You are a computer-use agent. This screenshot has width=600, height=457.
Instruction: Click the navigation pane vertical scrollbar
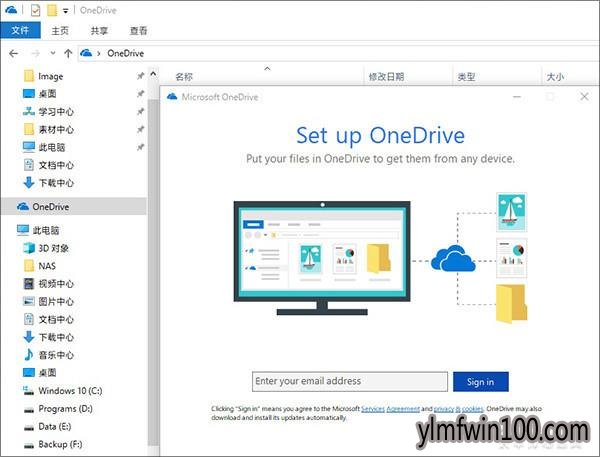[153, 272]
